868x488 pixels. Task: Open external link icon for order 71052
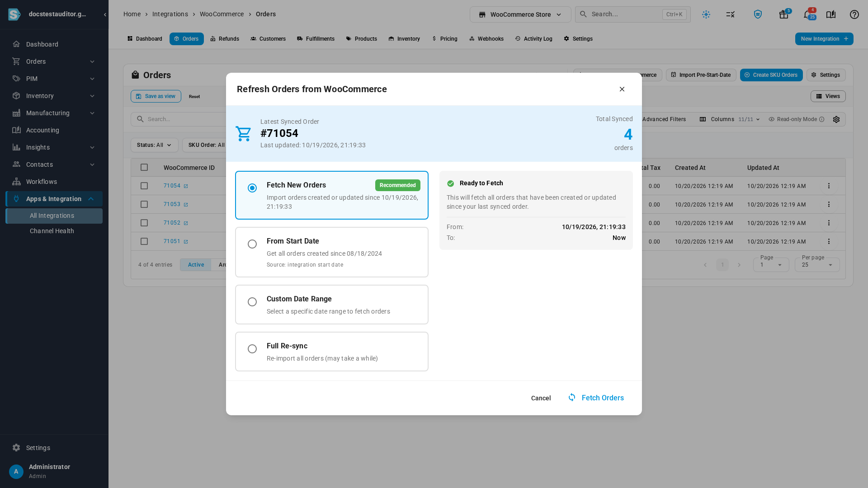186,223
